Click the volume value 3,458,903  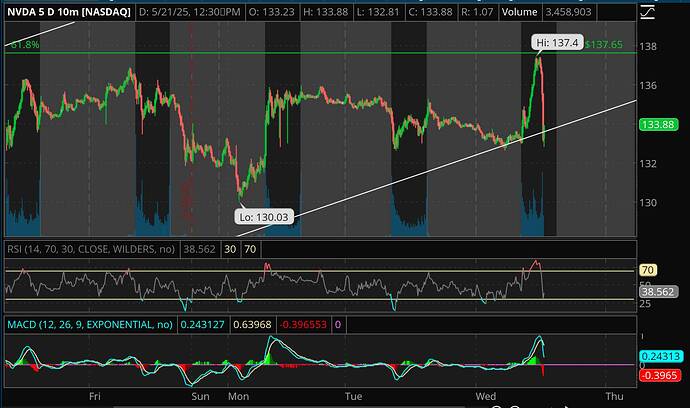[x=569, y=12]
